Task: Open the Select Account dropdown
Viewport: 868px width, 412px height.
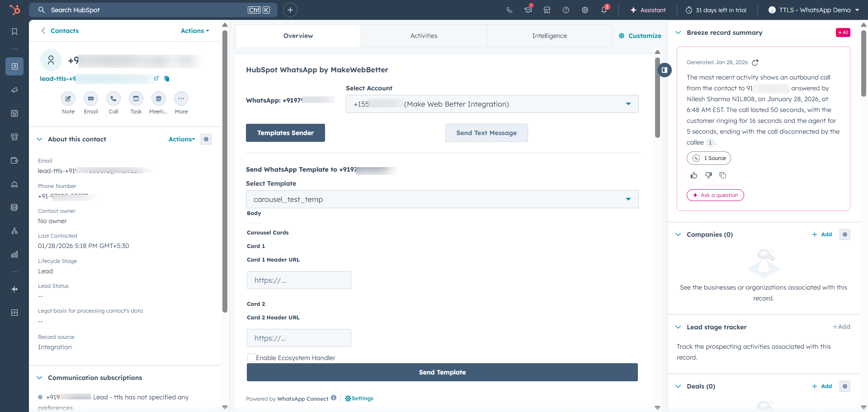Action: (492, 104)
